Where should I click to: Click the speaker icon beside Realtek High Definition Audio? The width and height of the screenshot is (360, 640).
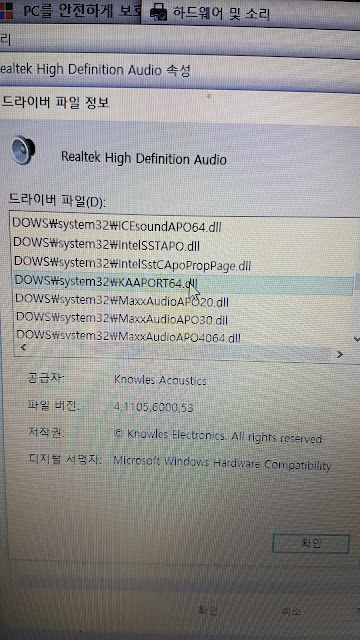23,151
